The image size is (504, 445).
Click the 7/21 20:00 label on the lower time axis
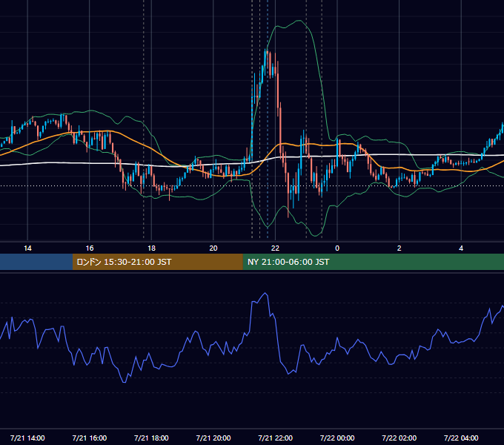[x=213, y=438]
